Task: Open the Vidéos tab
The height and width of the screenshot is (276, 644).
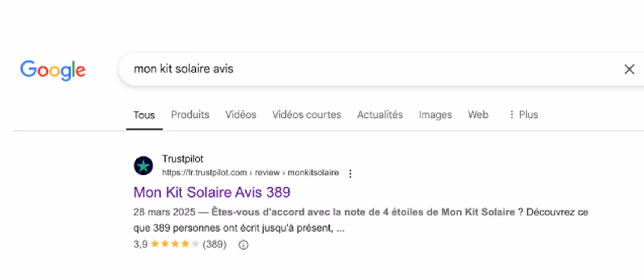Action: [x=241, y=115]
